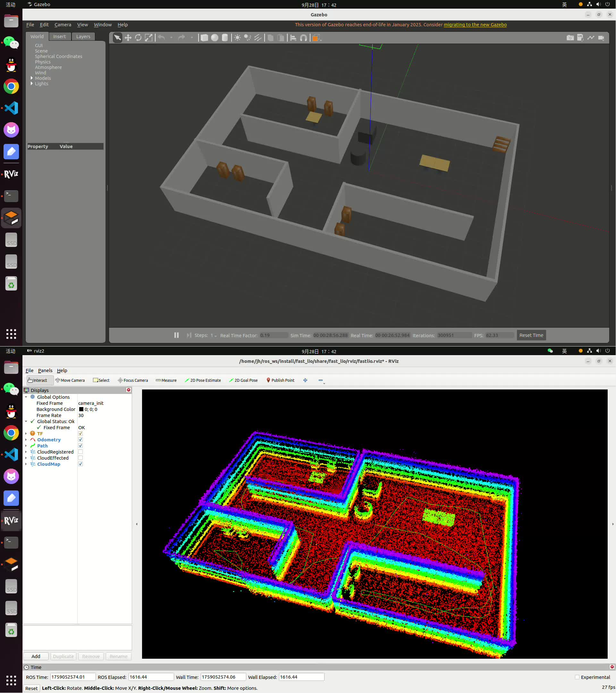The image size is (616, 693).
Task: Insert a box shape in Gazebo
Action: [x=204, y=38]
